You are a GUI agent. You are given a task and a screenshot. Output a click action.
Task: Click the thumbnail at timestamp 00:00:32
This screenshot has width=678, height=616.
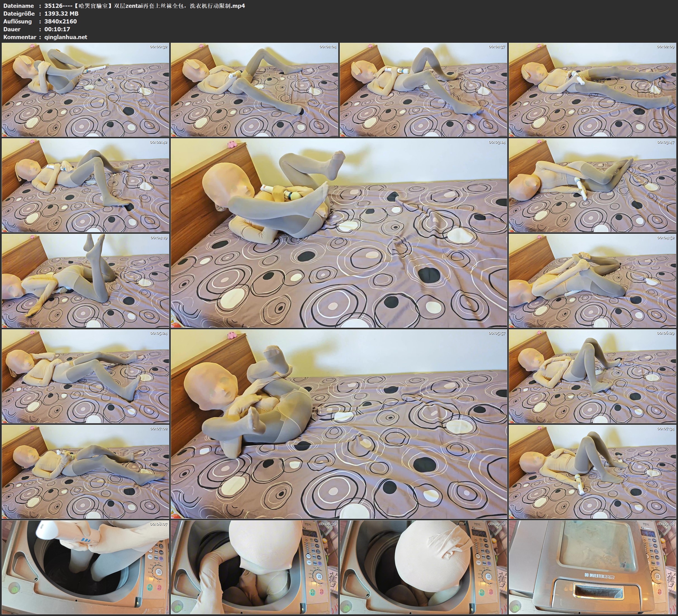pyautogui.click(x=85, y=89)
